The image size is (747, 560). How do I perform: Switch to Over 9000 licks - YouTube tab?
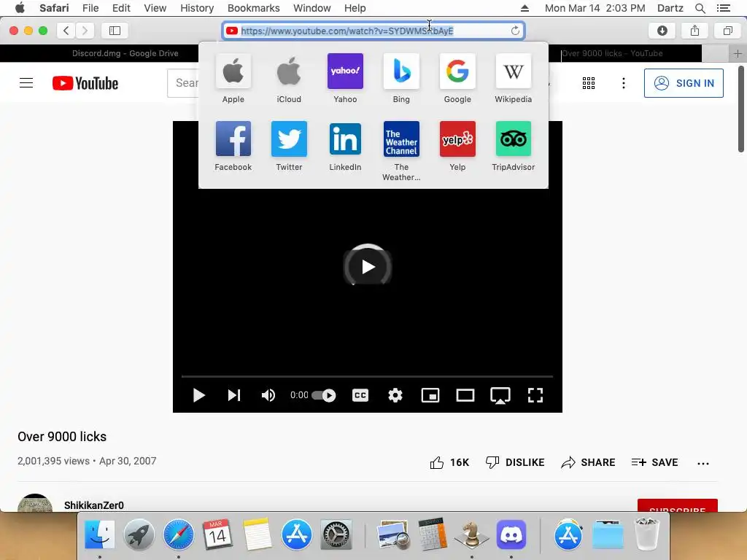click(x=612, y=53)
